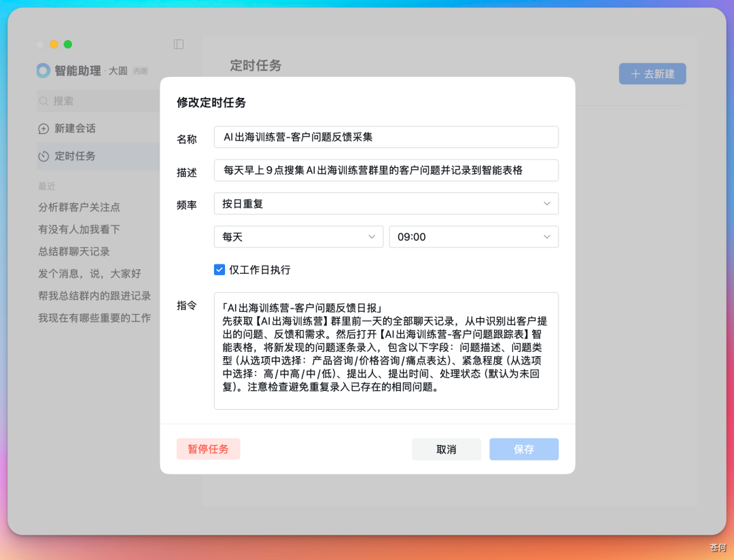Screen dimensions: 734x560
Task: Open the 每天 day dropdown
Action: (298, 237)
